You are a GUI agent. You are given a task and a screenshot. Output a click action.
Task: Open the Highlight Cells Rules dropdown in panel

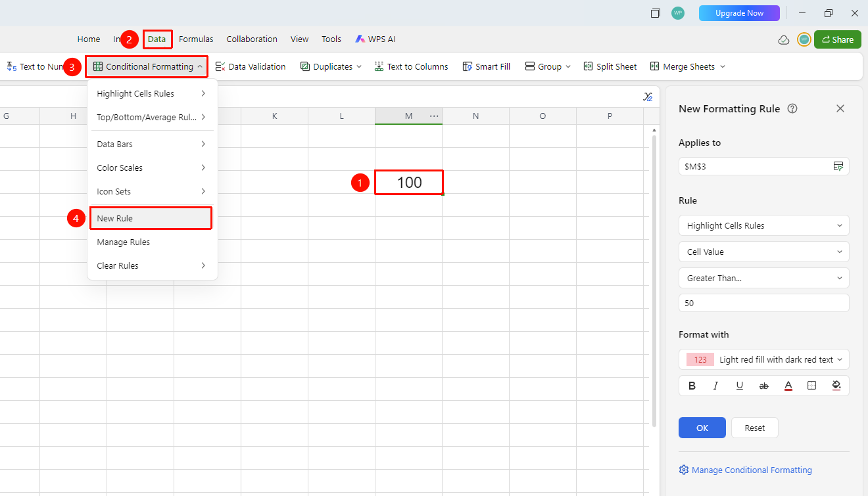pyautogui.click(x=764, y=225)
